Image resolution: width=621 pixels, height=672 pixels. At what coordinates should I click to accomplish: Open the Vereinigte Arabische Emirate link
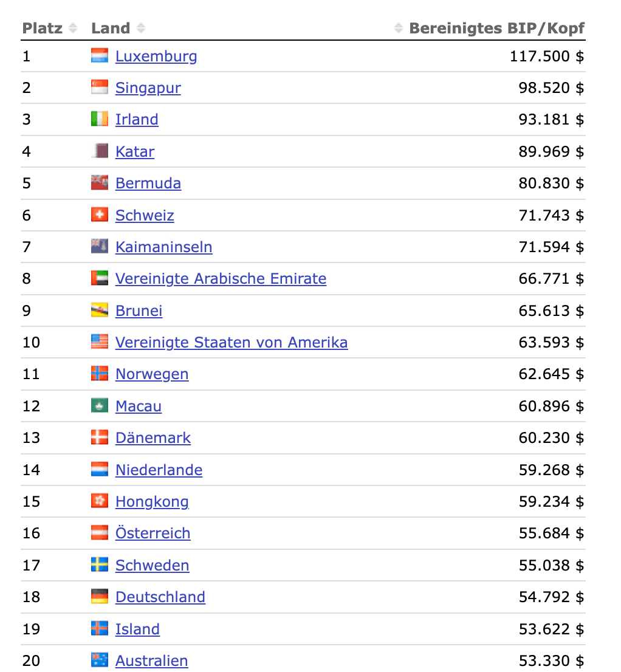click(x=221, y=279)
